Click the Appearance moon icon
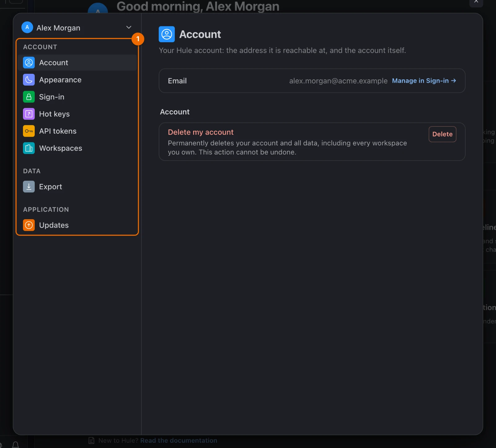 tap(29, 80)
